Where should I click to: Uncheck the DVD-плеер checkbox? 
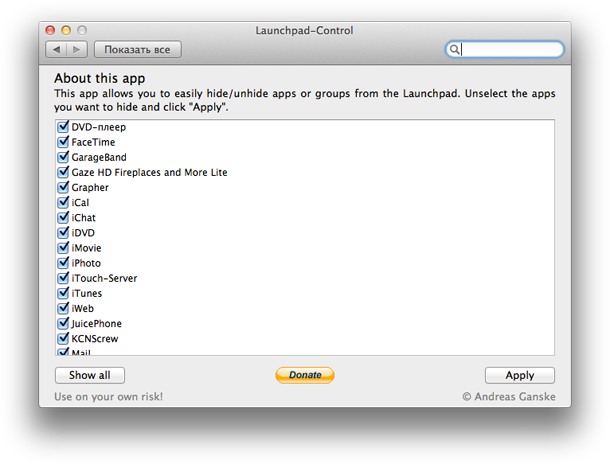[64, 127]
